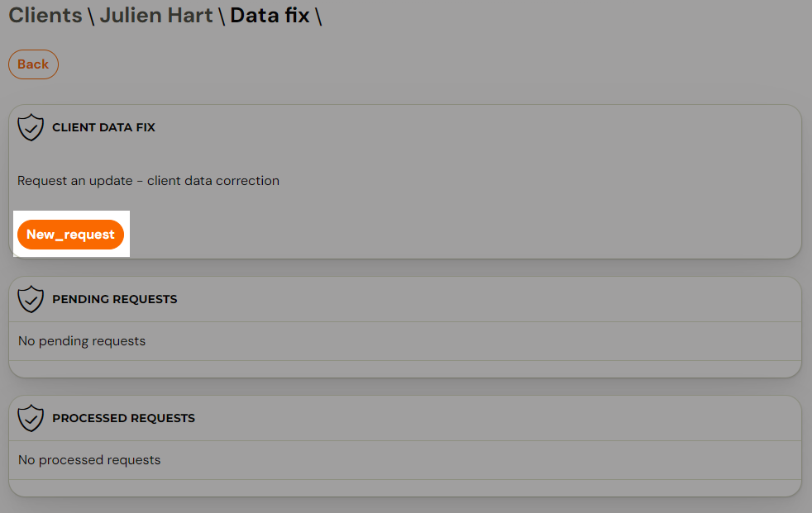Click the shield icon beside Processed Requests

[31, 418]
